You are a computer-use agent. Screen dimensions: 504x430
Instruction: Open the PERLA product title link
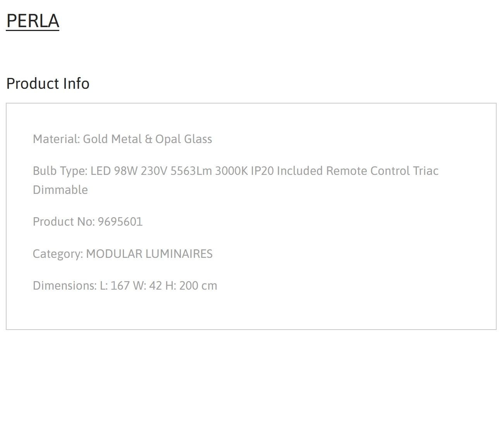point(33,21)
